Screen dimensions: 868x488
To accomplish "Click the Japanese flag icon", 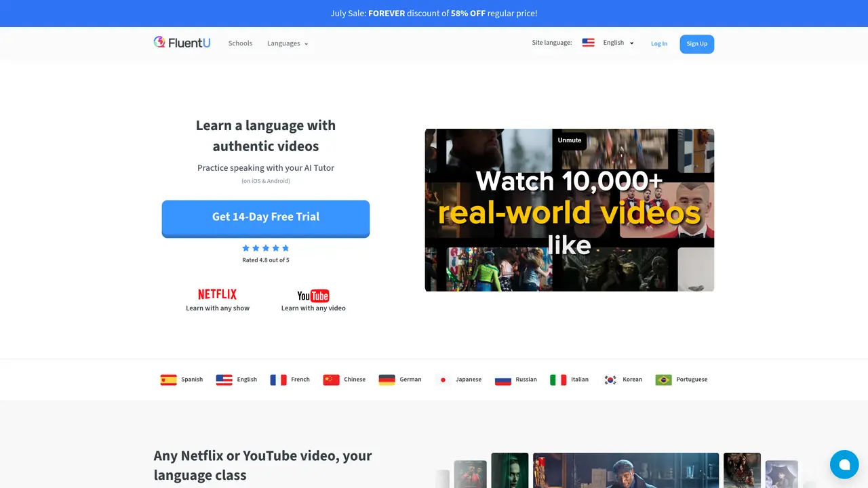I will [x=443, y=380].
